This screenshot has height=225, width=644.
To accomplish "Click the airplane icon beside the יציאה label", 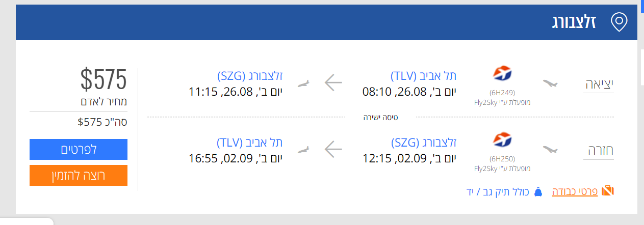I will coord(551,83).
